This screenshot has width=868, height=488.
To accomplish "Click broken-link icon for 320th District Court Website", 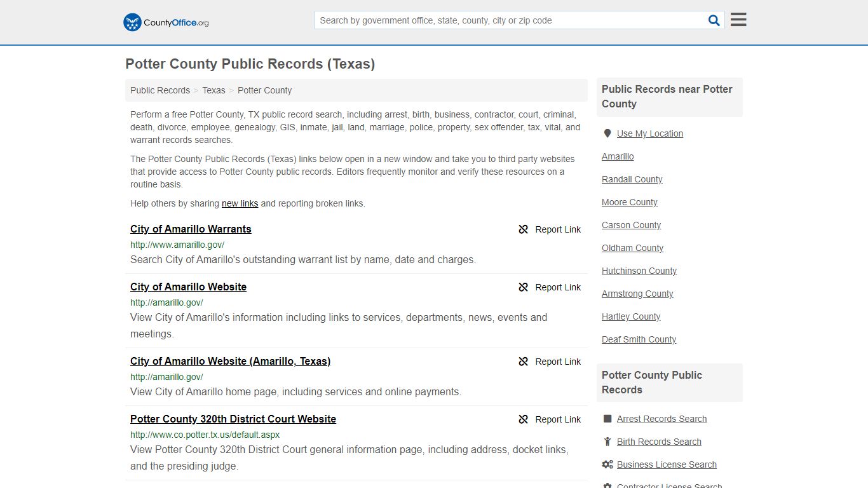I will click(523, 419).
